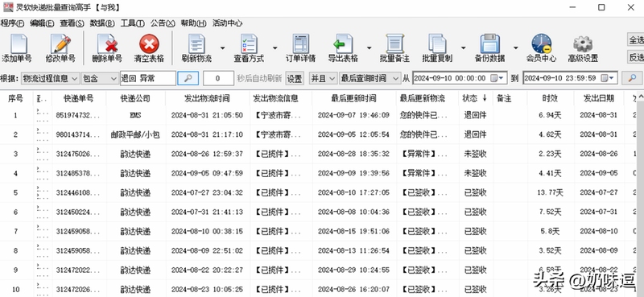The height and width of the screenshot is (297, 644).
Task: Sort by the 状态 column header
Action: [475, 98]
